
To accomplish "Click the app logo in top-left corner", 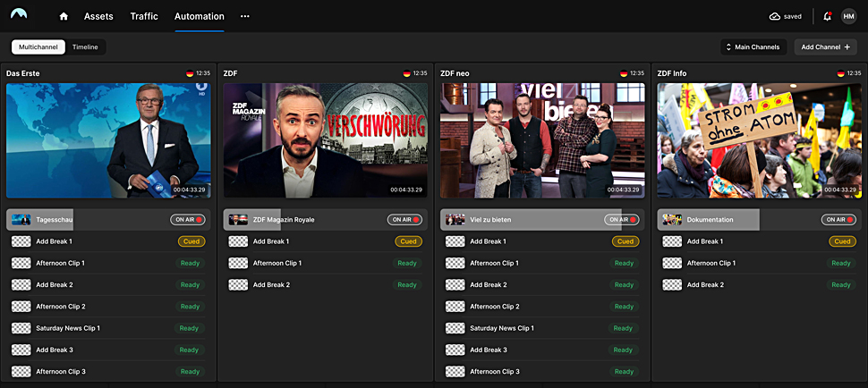I will click(19, 13).
